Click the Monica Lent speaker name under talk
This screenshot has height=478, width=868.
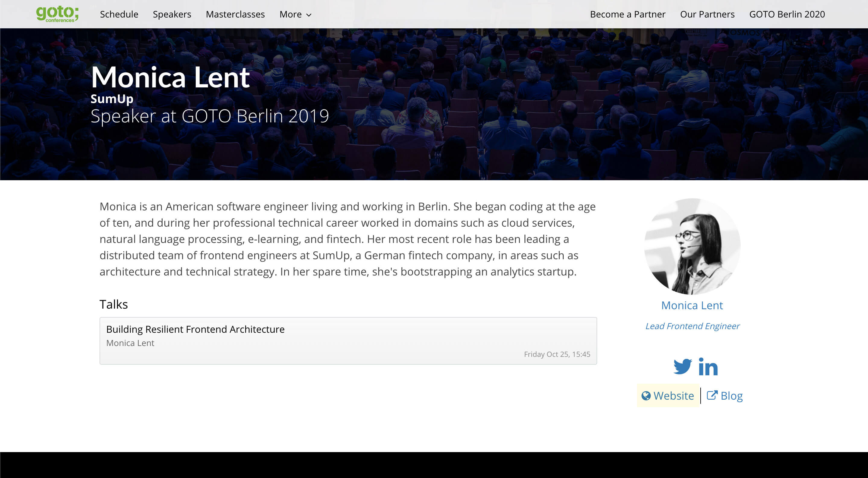(130, 343)
